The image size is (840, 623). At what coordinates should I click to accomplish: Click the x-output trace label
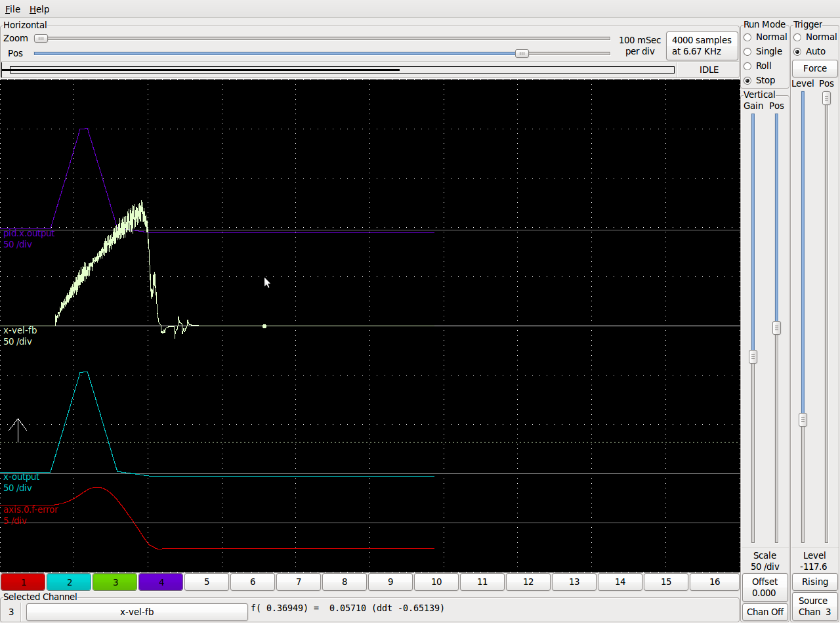tap(21, 477)
